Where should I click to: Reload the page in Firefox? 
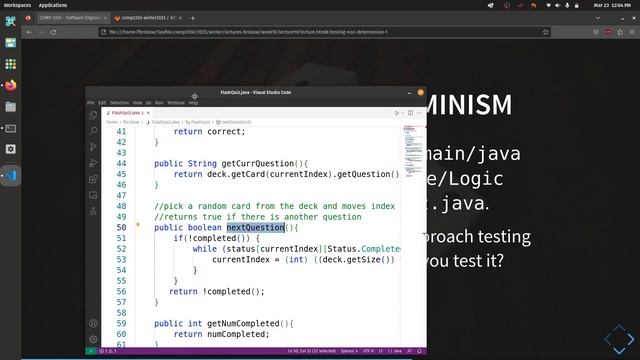[53, 32]
